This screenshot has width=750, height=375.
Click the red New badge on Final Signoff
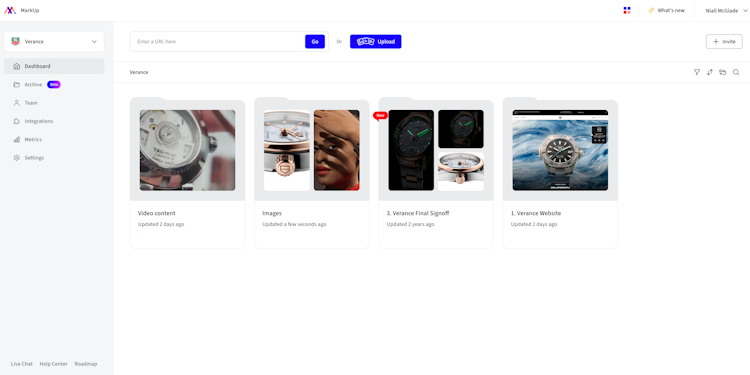click(x=380, y=115)
